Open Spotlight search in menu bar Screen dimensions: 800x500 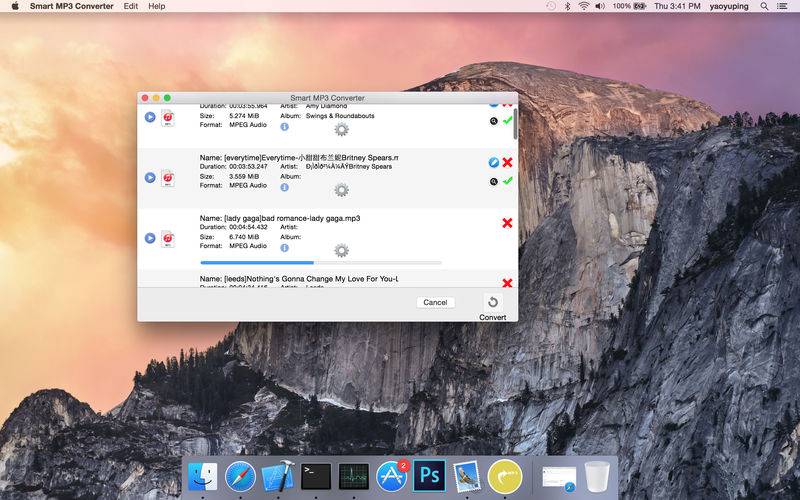[764, 6]
